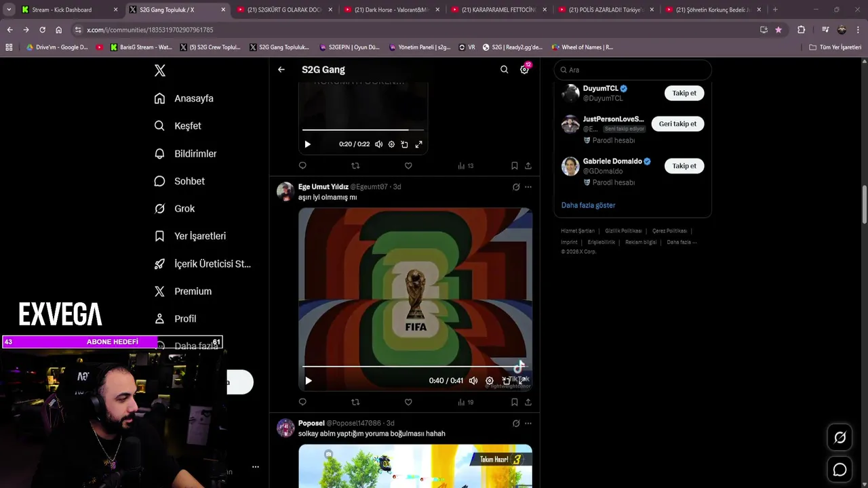Click the X logo in the sidebar
The image size is (868, 488).
(x=159, y=70)
